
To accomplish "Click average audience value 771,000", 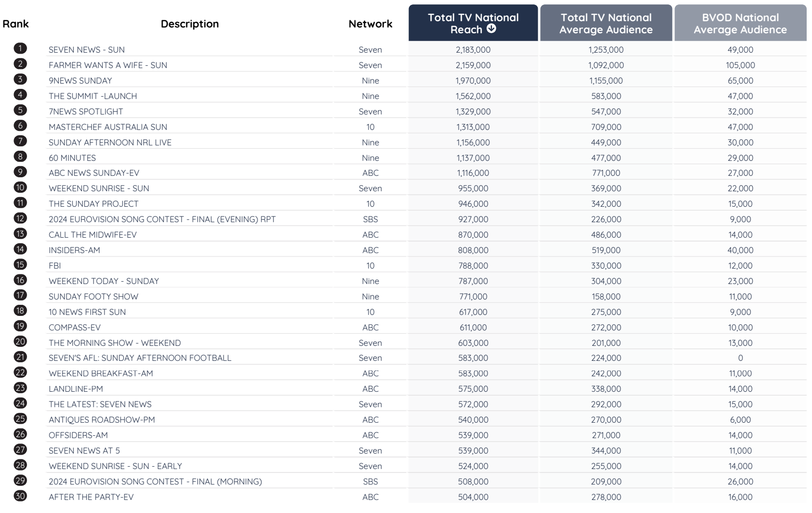I will coord(606,173).
